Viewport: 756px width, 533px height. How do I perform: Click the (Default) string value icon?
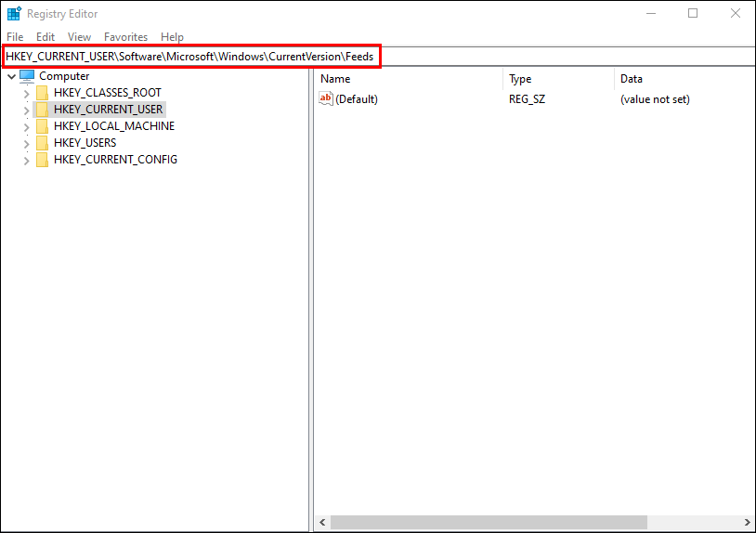(326, 98)
